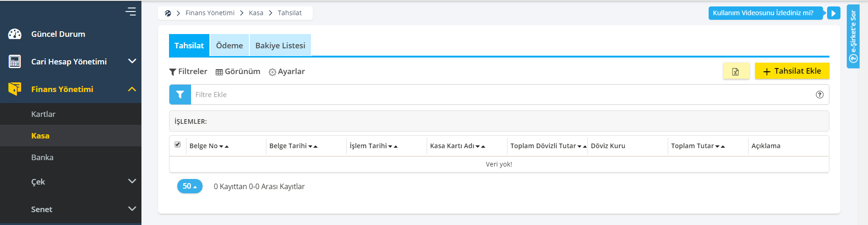Click the Finans Yönetimi safe icon
868x225 pixels.
click(x=15, y=89)
